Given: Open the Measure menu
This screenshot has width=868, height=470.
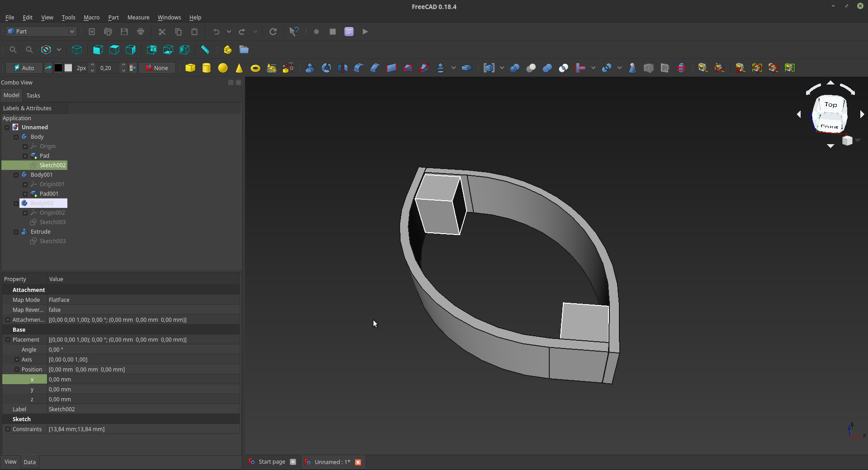Looking at the screenshot, I should coord(138,17).
